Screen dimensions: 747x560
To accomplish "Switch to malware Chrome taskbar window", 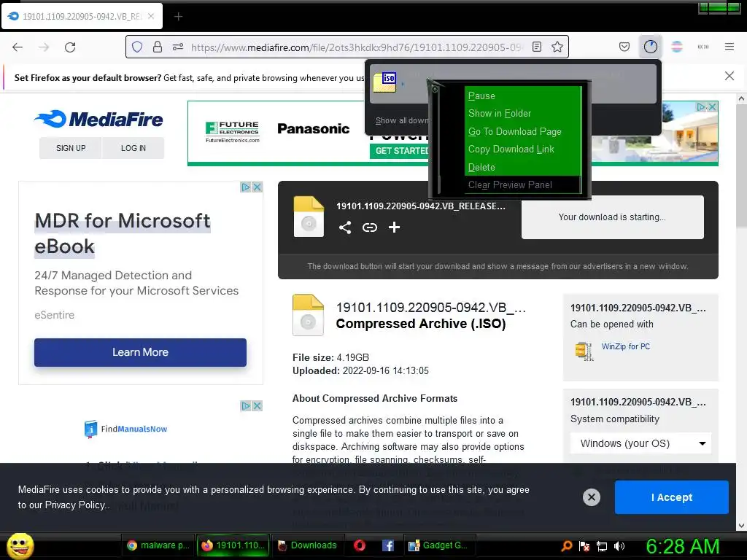I will click(x=158, y=545).
